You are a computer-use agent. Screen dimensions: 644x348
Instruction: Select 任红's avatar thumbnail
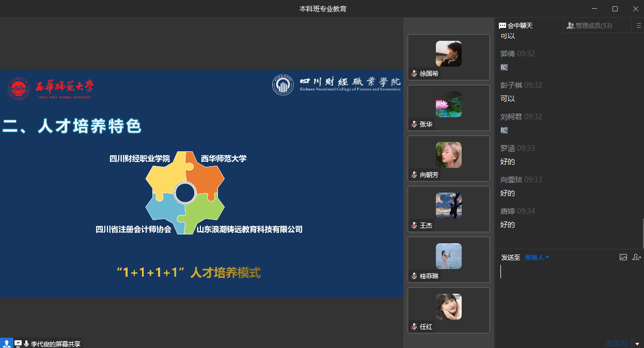click(449, 307)
